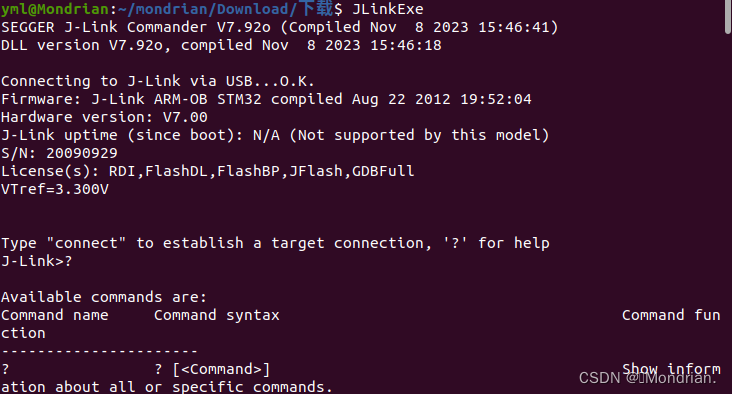The image size is (732, 394).
Task: Click the JLinkExe command text
Action: [387, 9]
